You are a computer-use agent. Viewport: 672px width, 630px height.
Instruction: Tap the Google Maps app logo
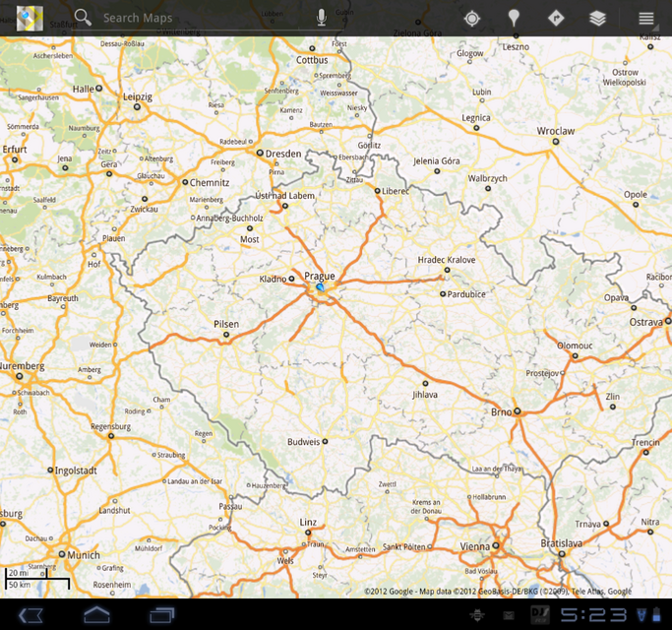pos(30,18)
